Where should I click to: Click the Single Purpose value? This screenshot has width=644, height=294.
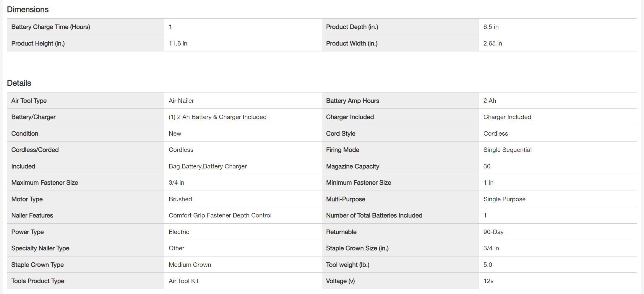pyautogui.click(x=504, y=199)
